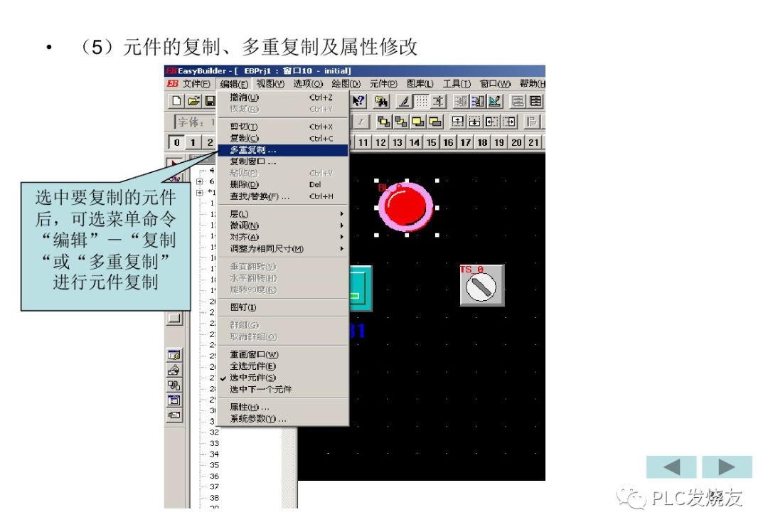Click the rightmost top toolbar list icon
The image size is (768, 532).
[536, 102]
